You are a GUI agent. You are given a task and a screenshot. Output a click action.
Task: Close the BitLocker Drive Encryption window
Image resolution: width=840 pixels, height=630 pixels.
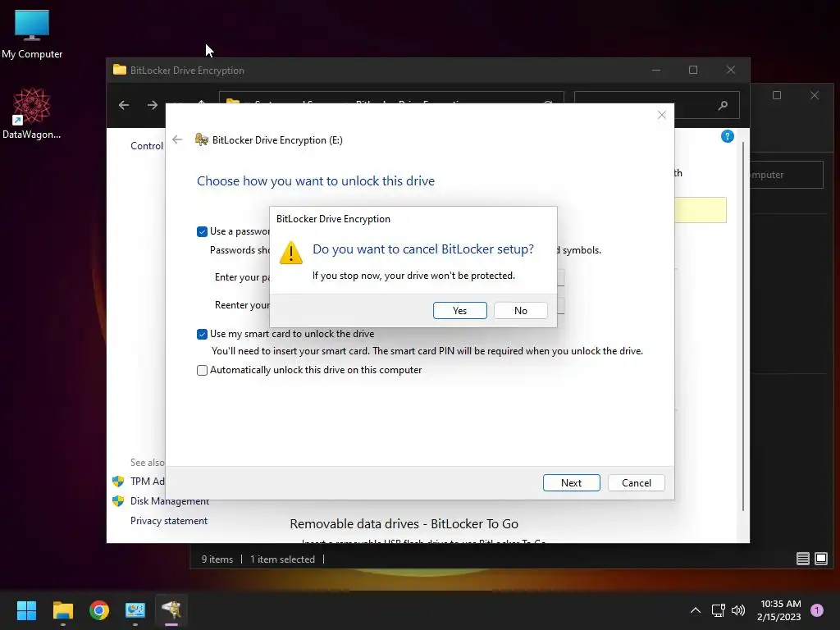coord(731,71)
